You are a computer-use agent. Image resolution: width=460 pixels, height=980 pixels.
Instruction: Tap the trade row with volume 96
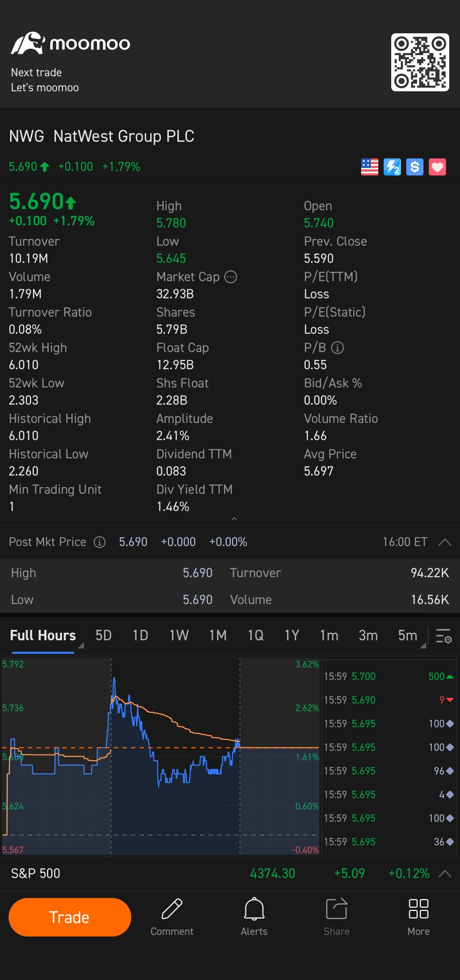(x=388, y=771)
